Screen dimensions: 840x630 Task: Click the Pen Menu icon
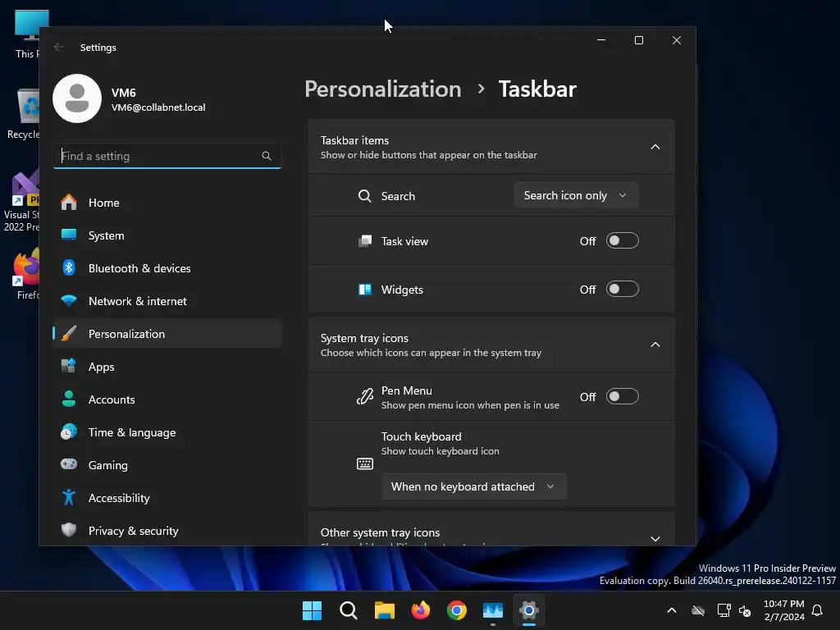(x=365, y=397)
